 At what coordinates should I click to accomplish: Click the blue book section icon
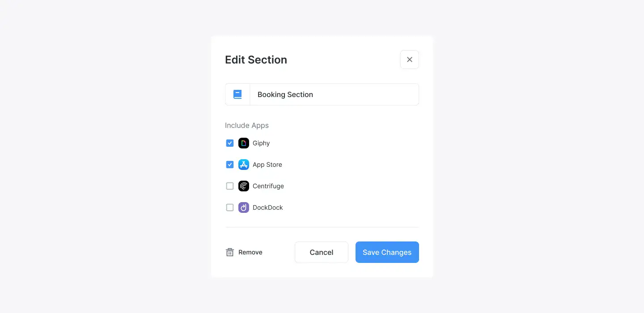click(x=237, y=94)
